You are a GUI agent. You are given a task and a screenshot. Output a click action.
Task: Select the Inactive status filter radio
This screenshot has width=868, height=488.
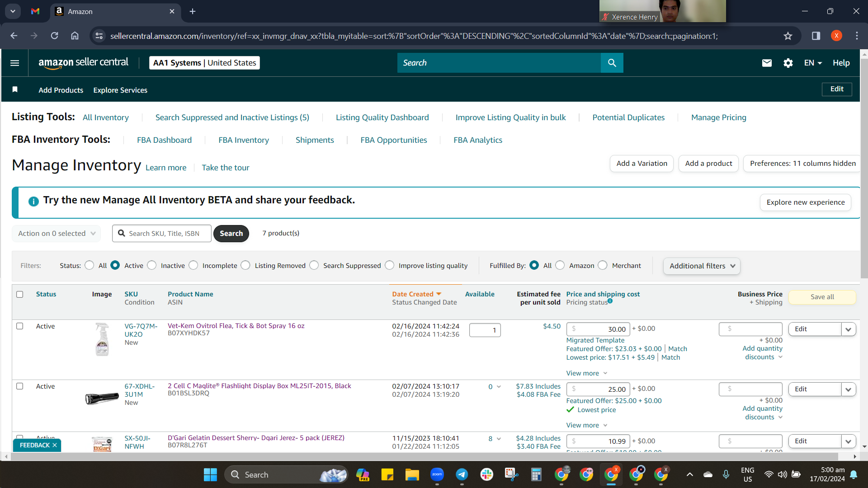click(x=152, y=265)
